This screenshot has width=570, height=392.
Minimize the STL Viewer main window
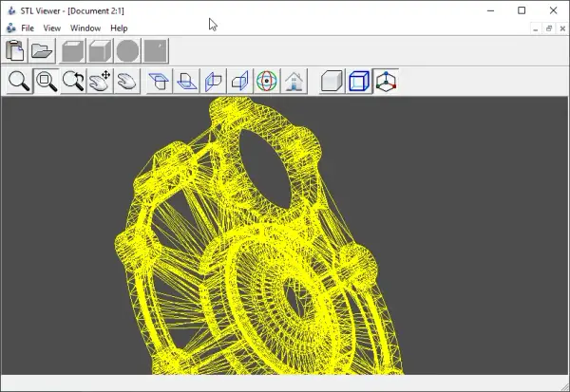tap(490, 10)
